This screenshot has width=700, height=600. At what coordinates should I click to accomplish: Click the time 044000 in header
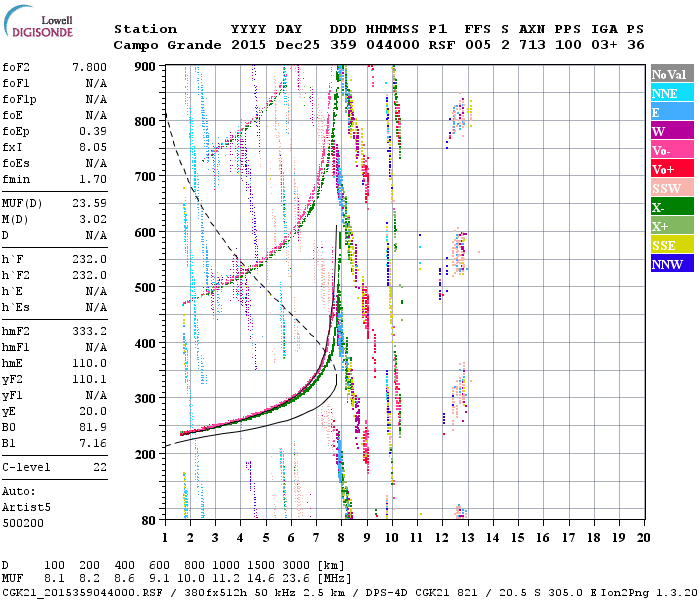393,45
